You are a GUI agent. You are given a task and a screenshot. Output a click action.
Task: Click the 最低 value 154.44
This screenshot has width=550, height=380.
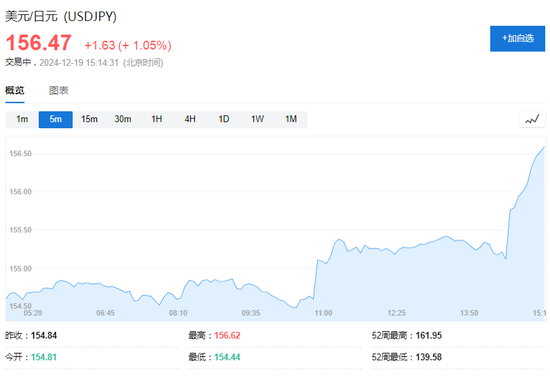pyautogui.click(x=227, y=358)
